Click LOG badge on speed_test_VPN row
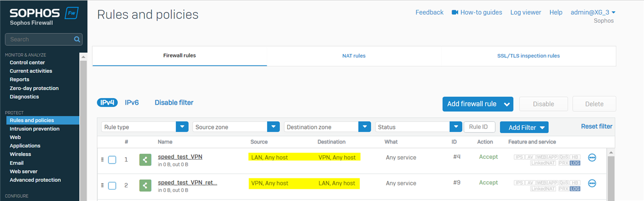This screenshot has height=201, width=644. (x=575, y=163)
